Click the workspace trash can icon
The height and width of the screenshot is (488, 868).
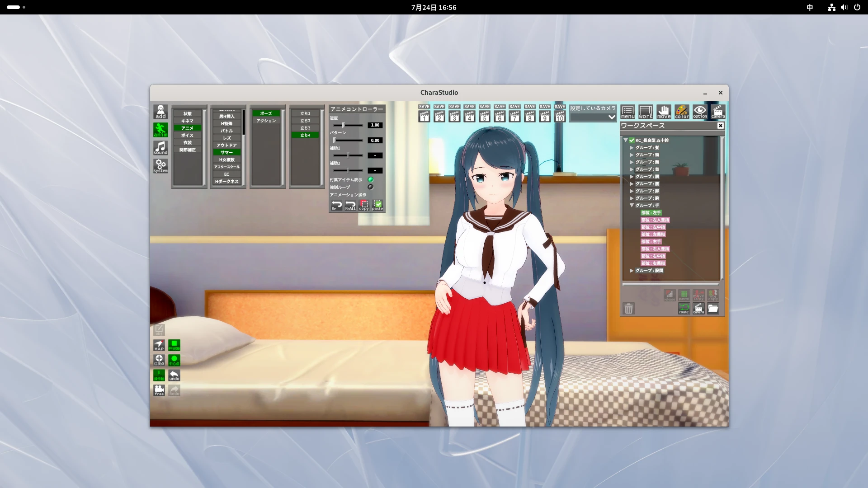(x=628, y=309)
